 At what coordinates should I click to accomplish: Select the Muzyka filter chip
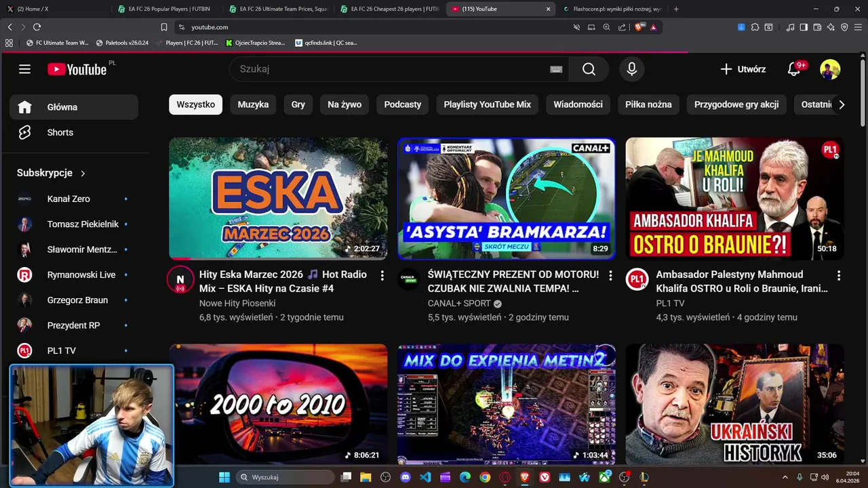[253, 104]
